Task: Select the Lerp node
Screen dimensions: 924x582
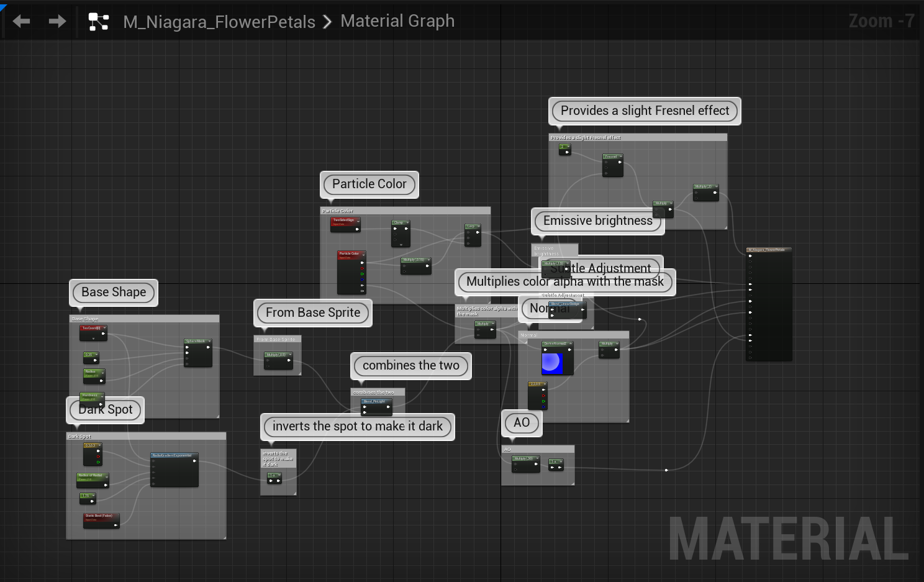Action: [473, 235]
